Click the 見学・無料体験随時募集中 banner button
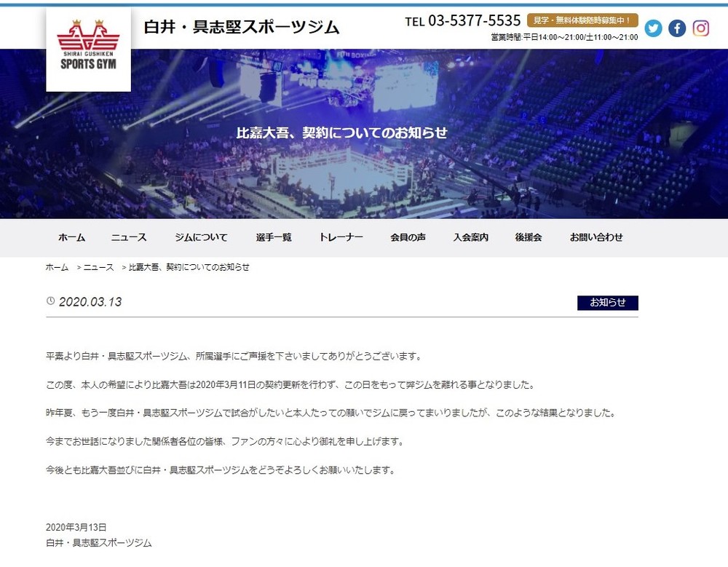Viewport: 728px width, 567px height. tap(582, 20)
